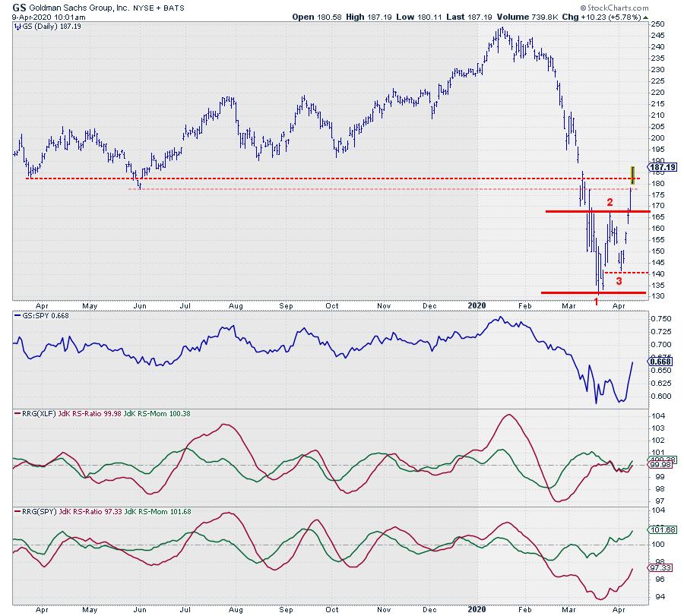Screen dimensions: 684x616
Task: Click the red number 2 annotation
Action: click(609, 202)
